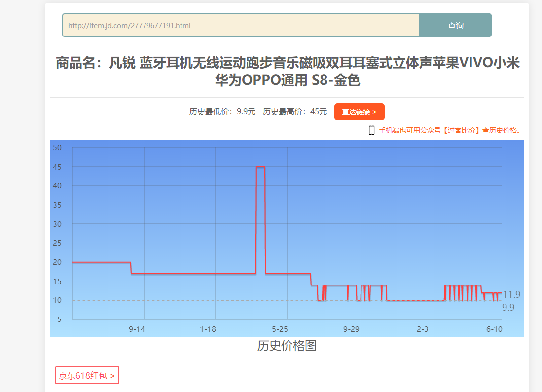Viewport: 542px width, 392px height.
Task: Open the 京东618红包 link
Action: coord(87,376)
